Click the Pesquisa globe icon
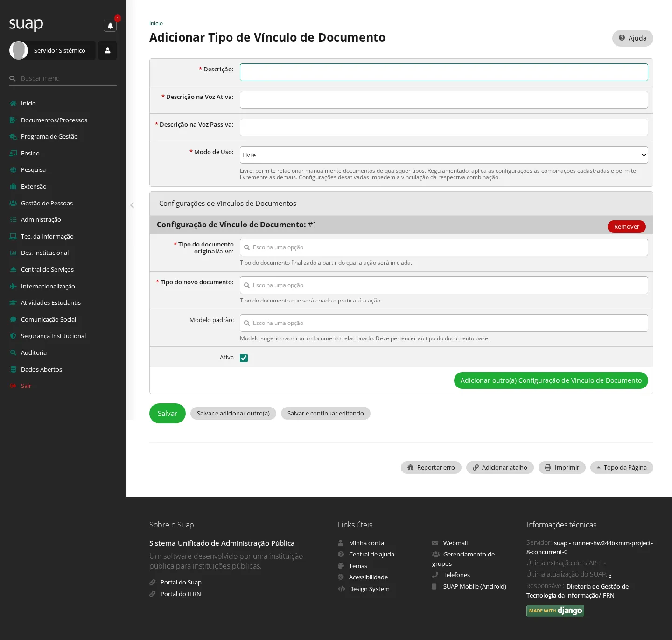 coord(13,170)
